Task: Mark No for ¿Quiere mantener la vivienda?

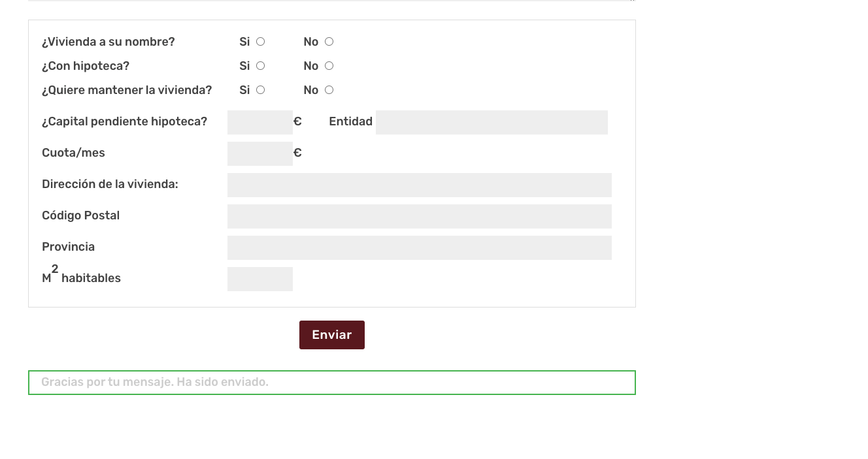Action: (329, 90)
